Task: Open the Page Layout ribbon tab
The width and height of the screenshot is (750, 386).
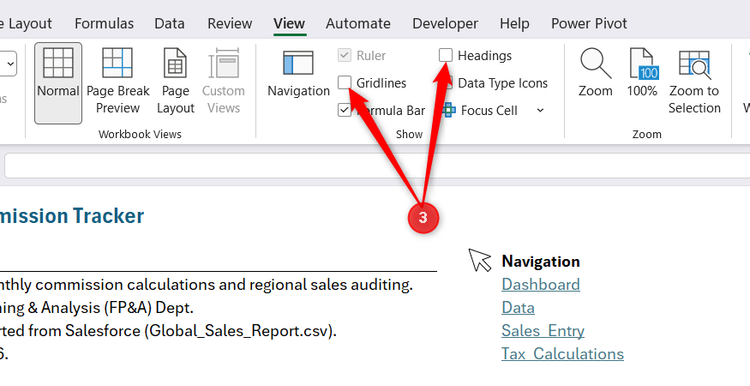Action: pos(26,23)
